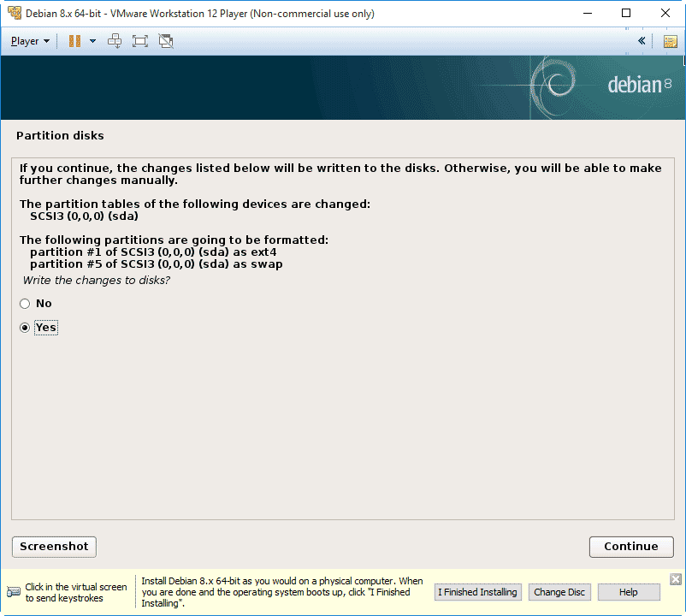Click the Change Disc button
Image resolution: width=686 pixels, height=616 pixels.
coord(559,592)
